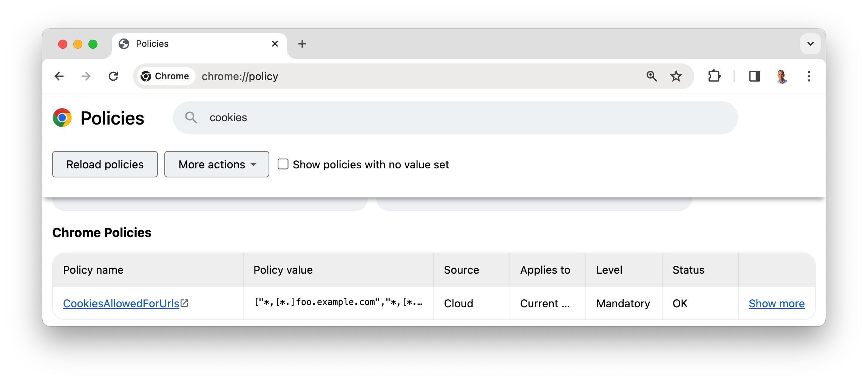The width and height of the screenshot is (868, 382).
Task: Open the three-dot Chrome menu
Action: [809, 76]
